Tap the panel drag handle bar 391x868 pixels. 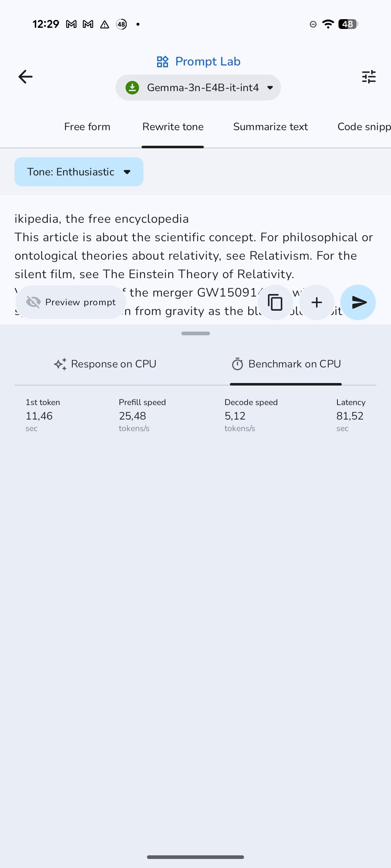coord(195,333)
